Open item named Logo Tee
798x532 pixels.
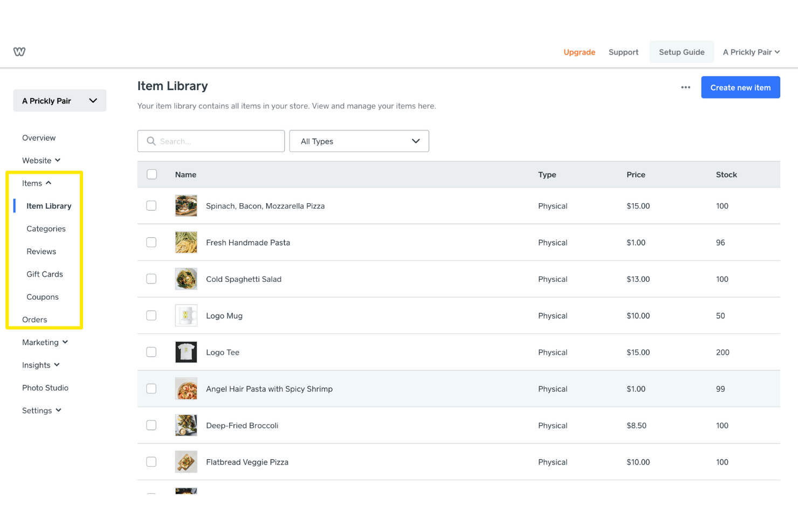(x=223, y=353)
